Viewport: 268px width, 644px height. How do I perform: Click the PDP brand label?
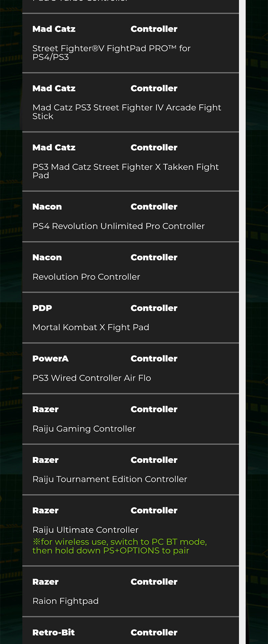(x=42, y=308)
